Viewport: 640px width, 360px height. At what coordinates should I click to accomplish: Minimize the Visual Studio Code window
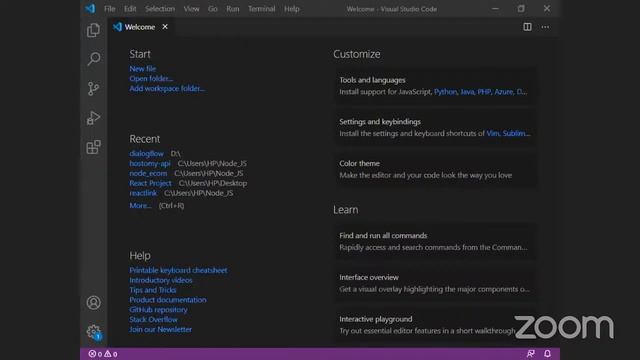tap(496, 9)
